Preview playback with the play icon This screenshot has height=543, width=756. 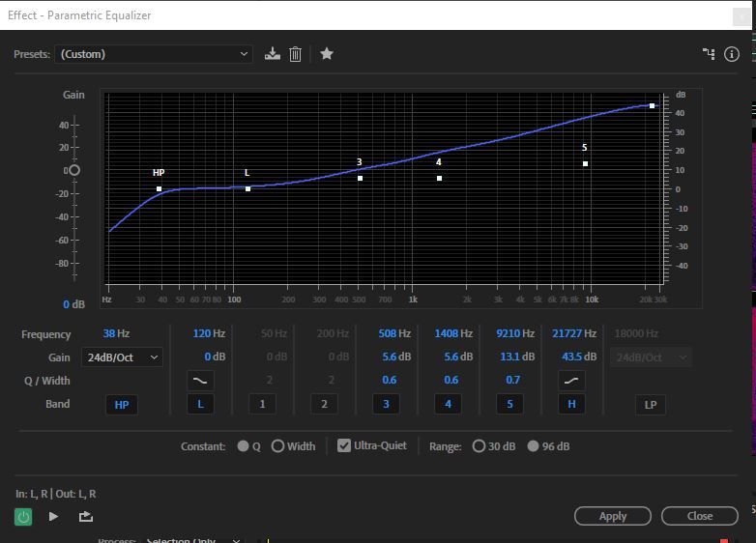53,517
